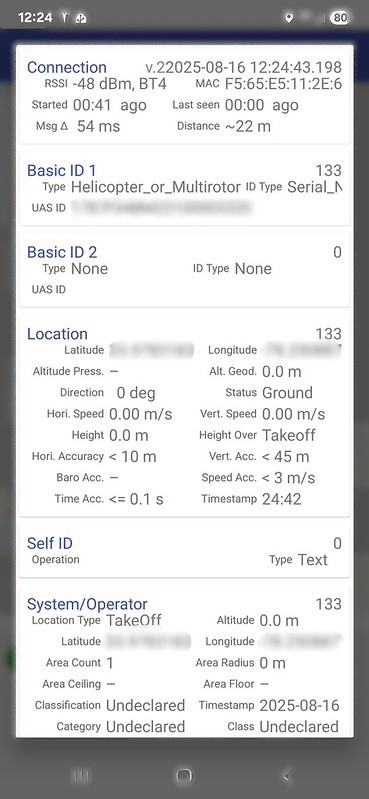Tap the Android back navigation icon
Image resolution: width=369 pixels, height=799 pixels.
(286, 776)
